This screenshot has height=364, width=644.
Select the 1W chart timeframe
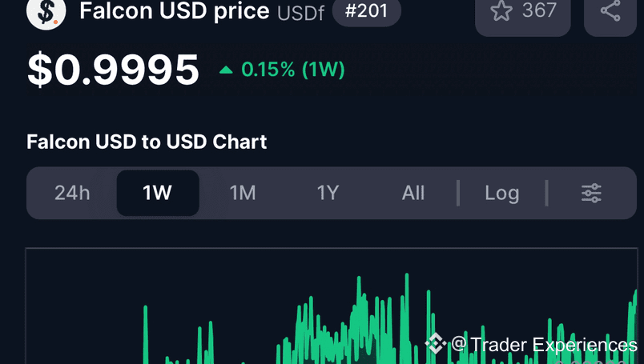[158, 193]
